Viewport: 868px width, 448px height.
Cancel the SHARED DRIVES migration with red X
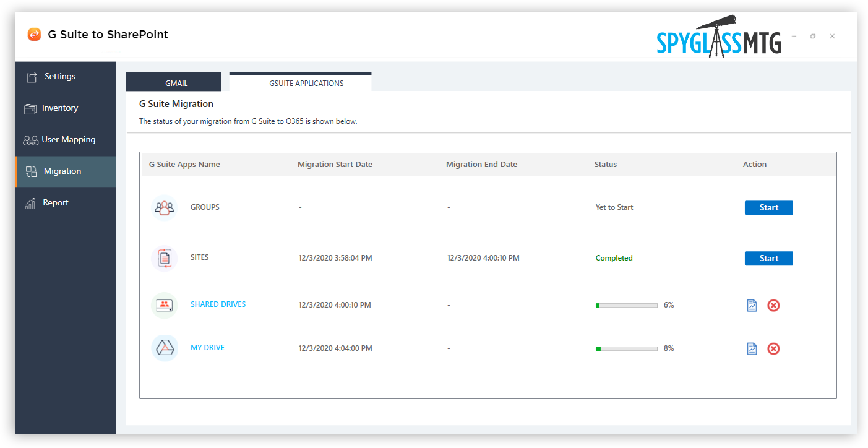tap(773, 305)
